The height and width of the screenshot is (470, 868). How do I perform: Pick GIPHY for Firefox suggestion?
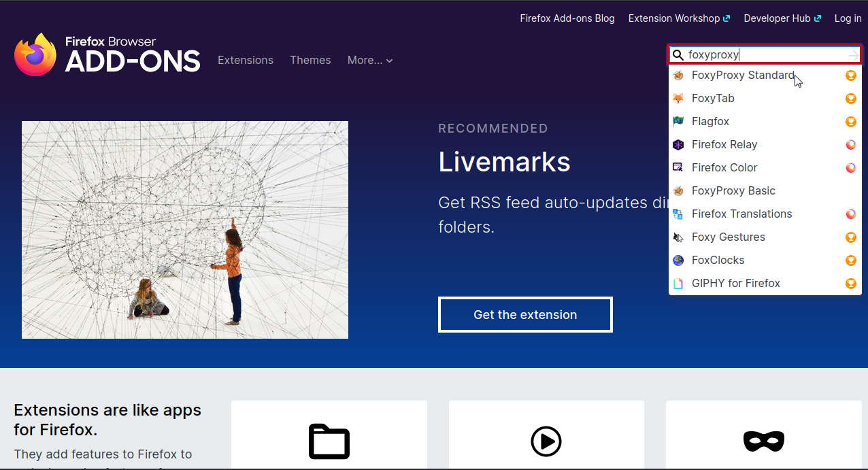(765, 284)
